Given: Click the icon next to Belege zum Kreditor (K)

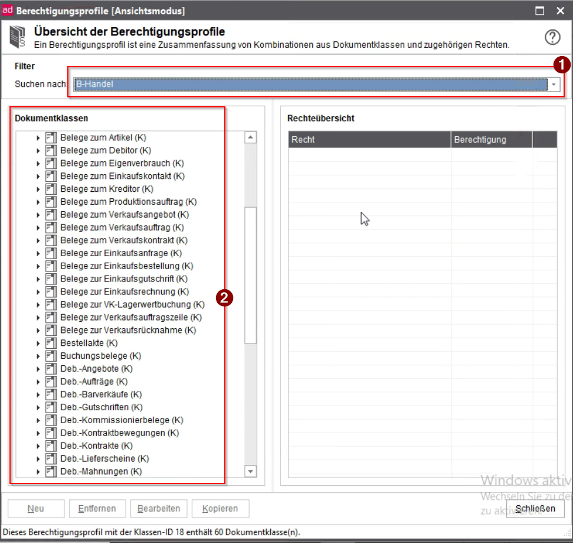Looking at the screenshot, I should pos(51,189).
